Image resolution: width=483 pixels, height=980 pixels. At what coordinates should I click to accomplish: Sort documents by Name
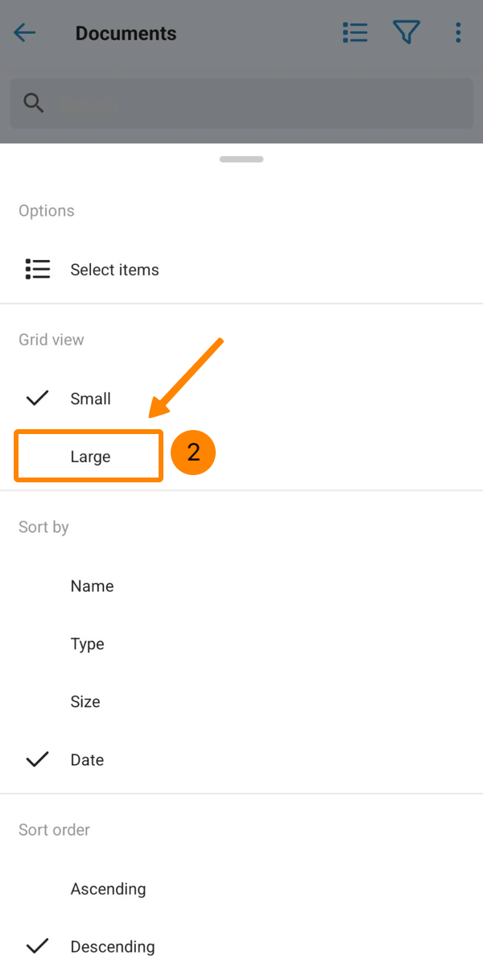[92, 586]
